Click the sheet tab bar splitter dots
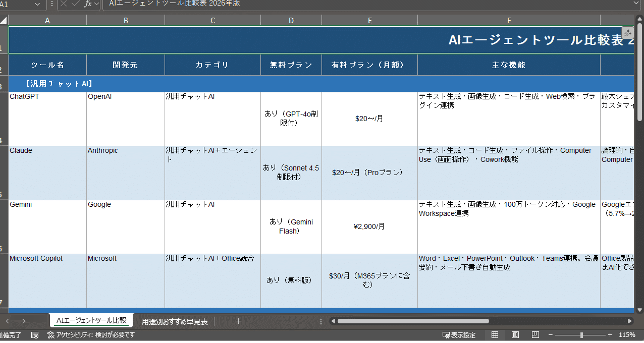644x343 pixels. [321, 321]
